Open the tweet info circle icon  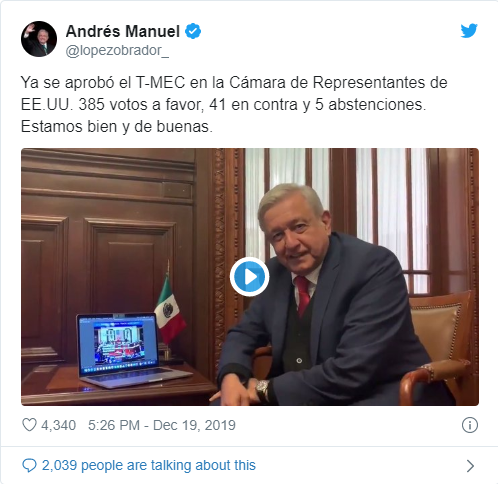(470, 425)
